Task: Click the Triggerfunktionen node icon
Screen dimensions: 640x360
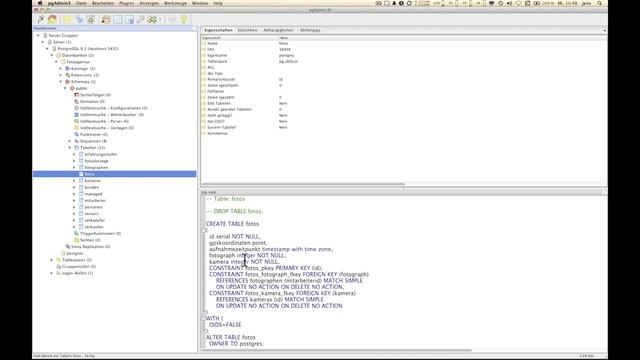Action: click(x=76, y=233)
